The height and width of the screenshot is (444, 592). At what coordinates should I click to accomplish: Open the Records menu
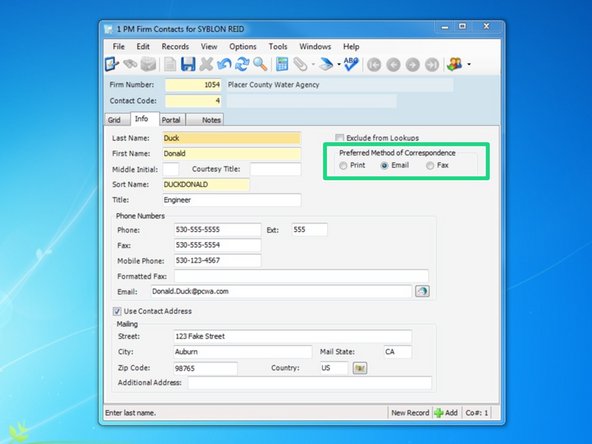(175, 46)
